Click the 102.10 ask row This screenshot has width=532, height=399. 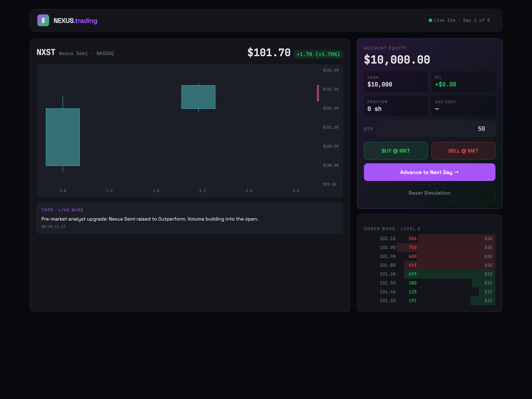(x=429, y=239)
